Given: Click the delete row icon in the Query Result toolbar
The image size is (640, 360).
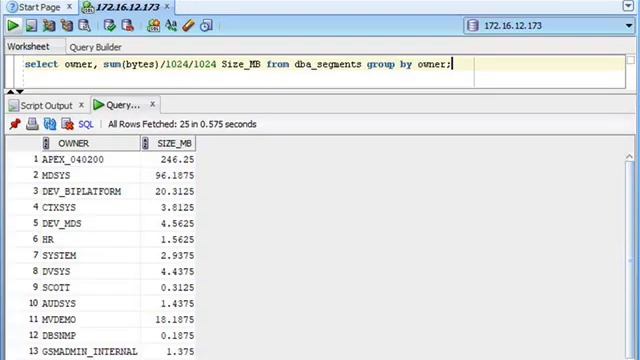Looking at the screenshot, I should 67,124.
